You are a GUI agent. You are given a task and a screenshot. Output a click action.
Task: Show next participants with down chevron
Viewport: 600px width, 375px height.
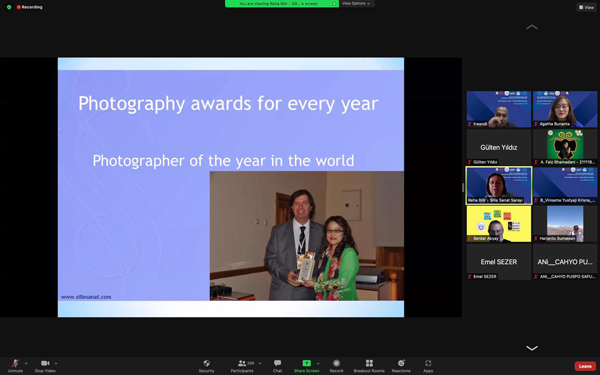532,348
